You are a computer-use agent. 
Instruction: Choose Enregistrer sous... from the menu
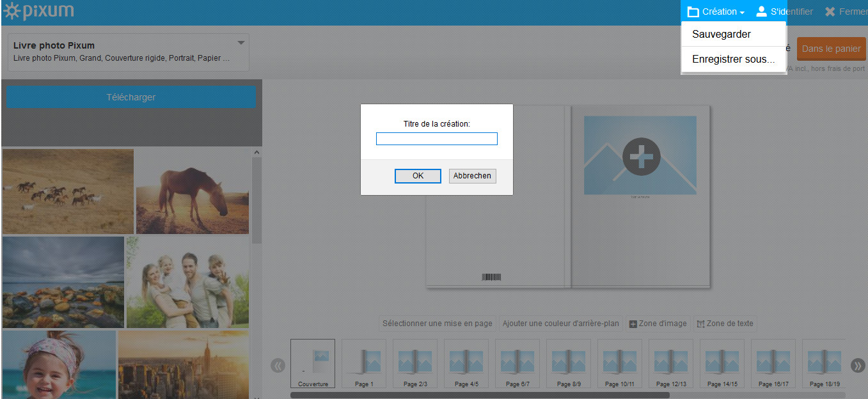[x=733, y=59]
